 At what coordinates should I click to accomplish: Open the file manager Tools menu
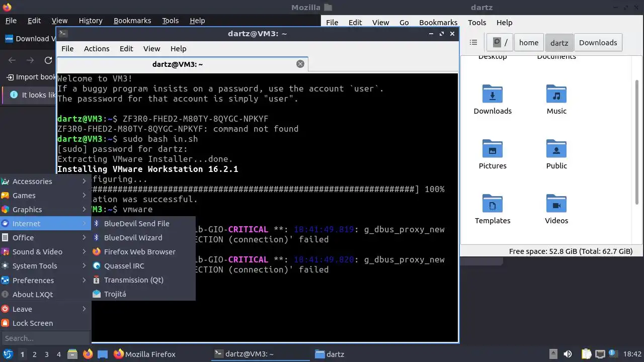click(477, 23)
